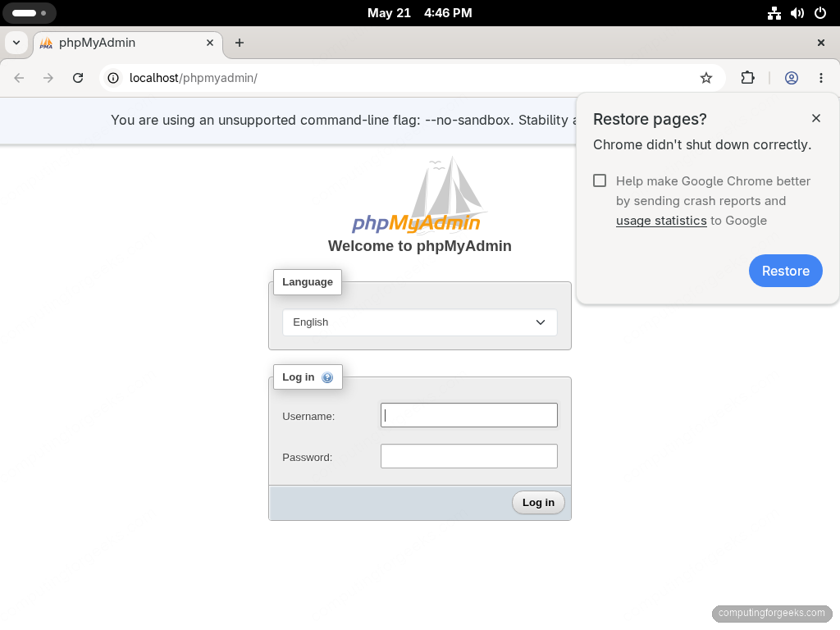Dismiss the Restore pages popup
The image size is (840, 630).
[x=816, y=118]
